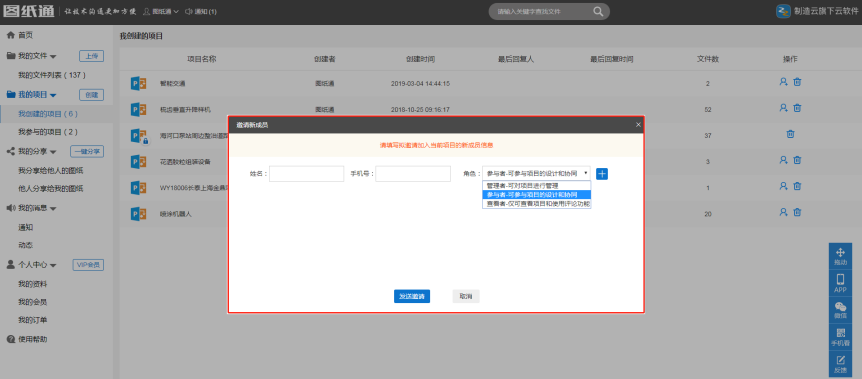Open 他人分享给我的图纸 in sidebar

[x=51, y=189]
